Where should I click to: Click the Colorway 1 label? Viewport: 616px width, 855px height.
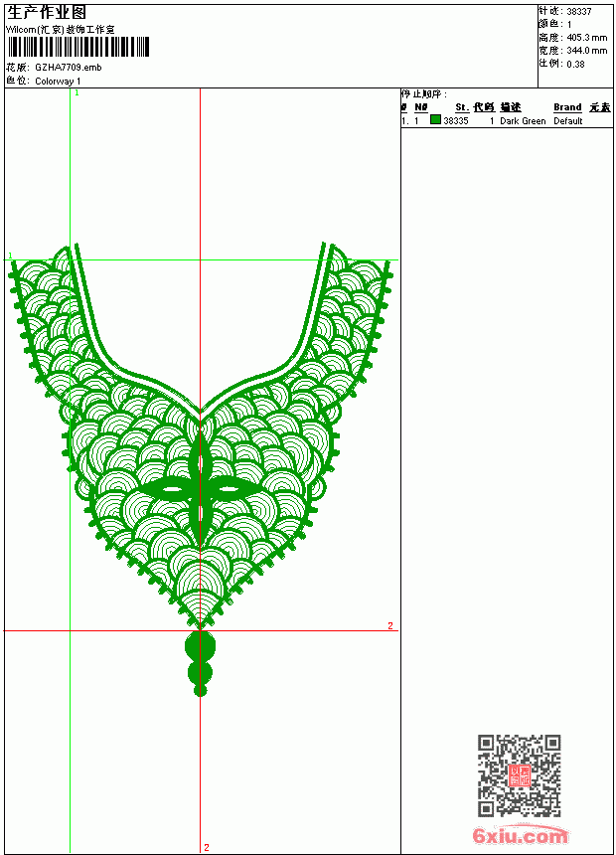(58, 82)
